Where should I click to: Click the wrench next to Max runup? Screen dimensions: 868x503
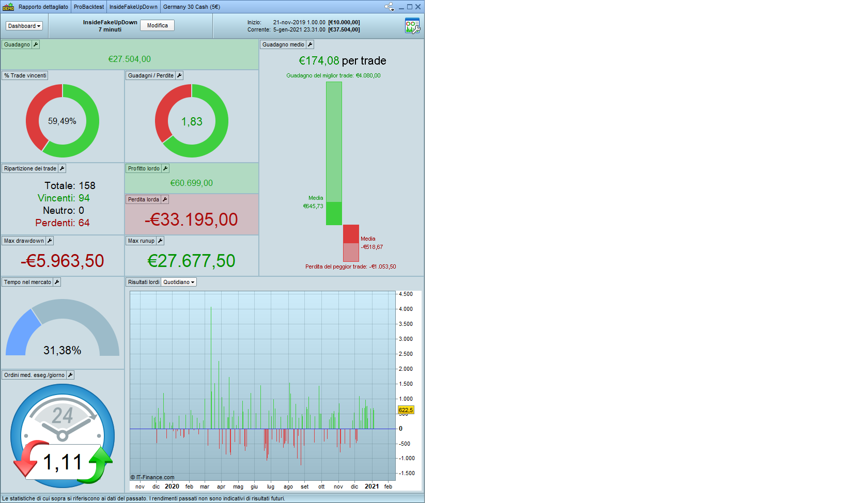pos(160,241)
